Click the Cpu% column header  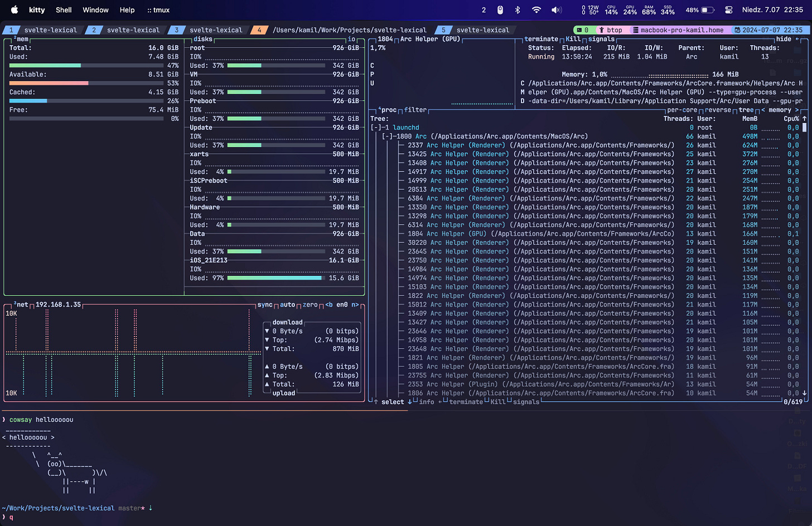point(791,119)
